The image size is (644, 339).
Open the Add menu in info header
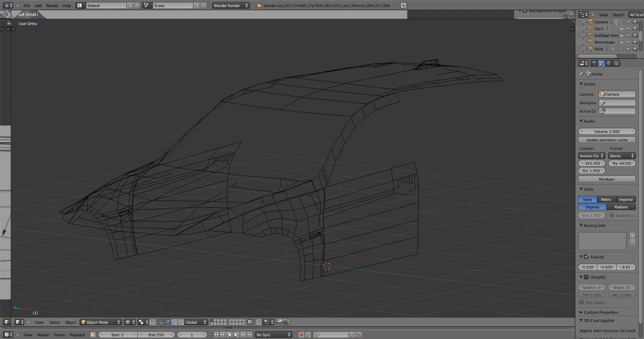[38, 6]
